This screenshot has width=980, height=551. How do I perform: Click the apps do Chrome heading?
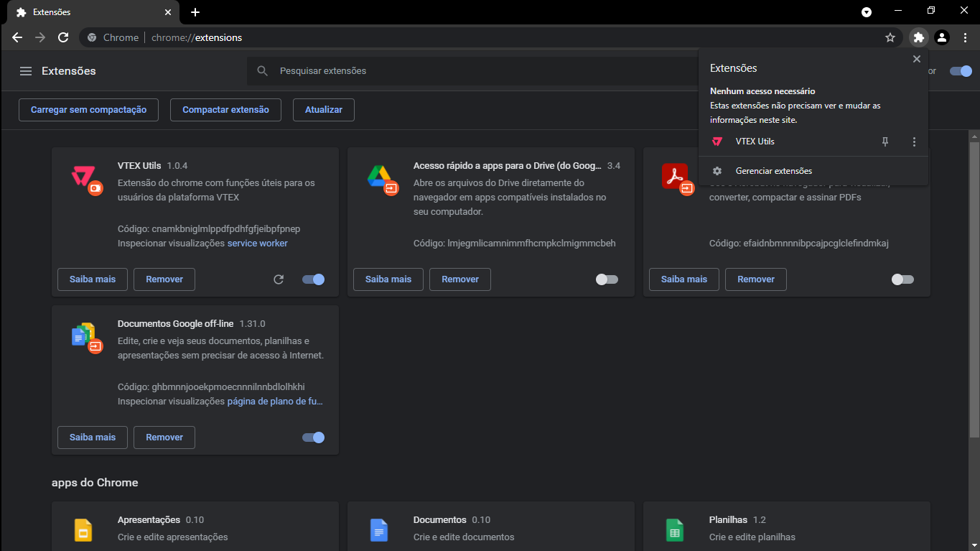point(95,483)
